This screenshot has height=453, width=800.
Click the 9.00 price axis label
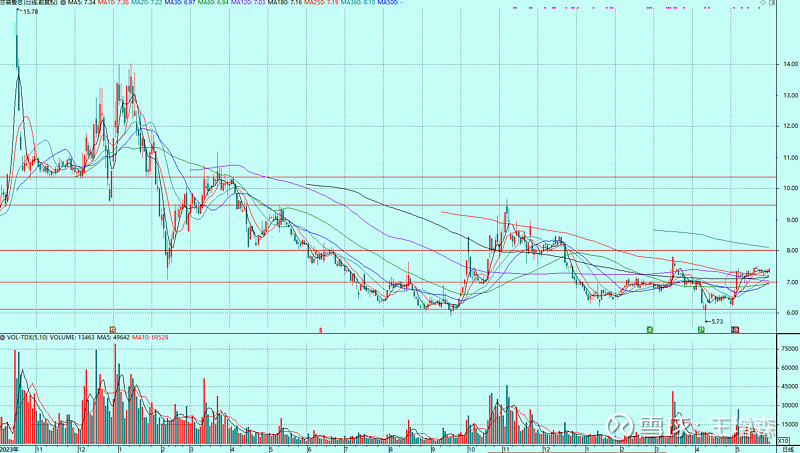pyautogui.click(x=792, y=220)
